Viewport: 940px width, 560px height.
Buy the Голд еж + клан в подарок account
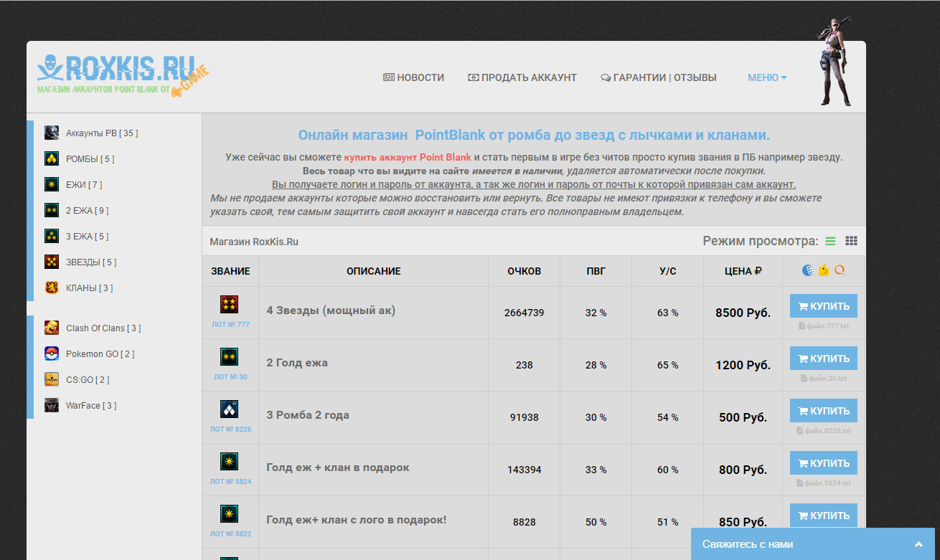(x=824, y=462)
